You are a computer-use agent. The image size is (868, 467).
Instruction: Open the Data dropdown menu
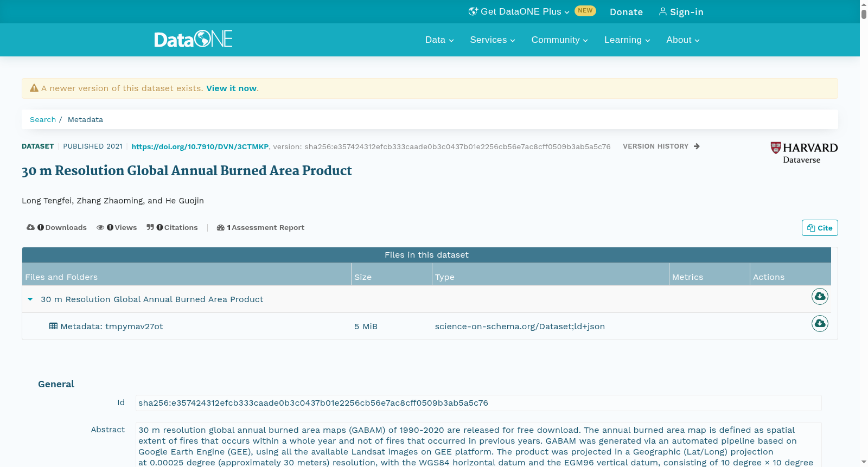(x=439, y=40)
